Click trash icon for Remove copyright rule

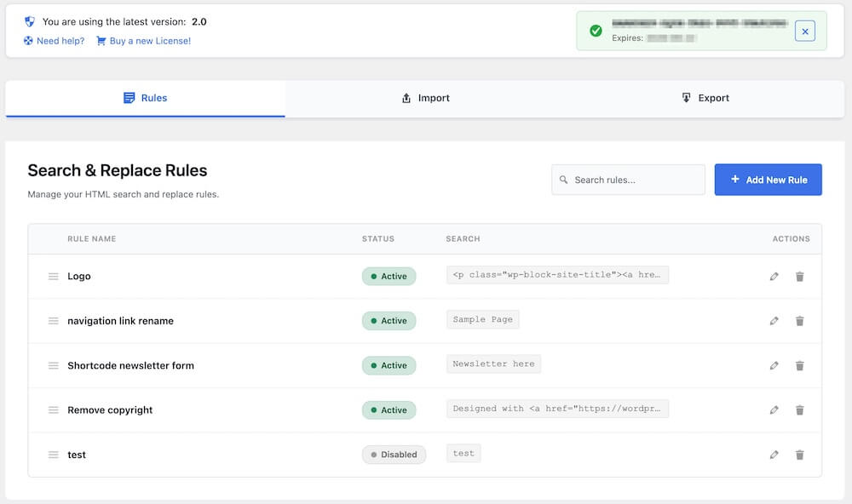[x=799, y=410]
